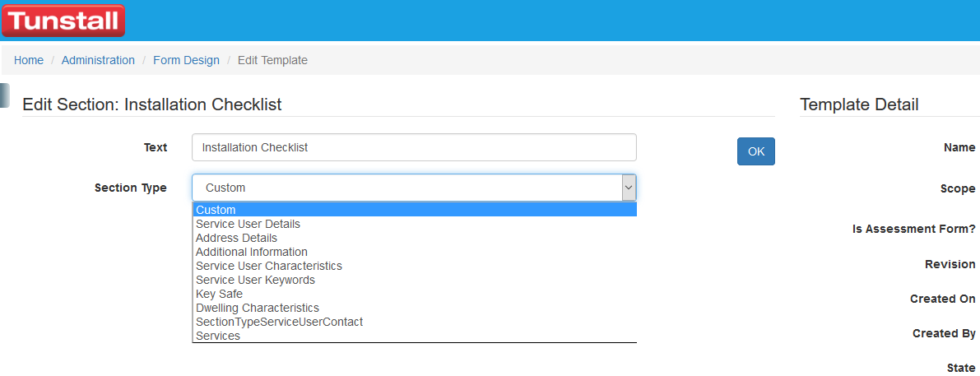Select Dwelling Characteristics section type
Image resolution: width=980 pixels, height=376 pixels.
coord(258,308)
